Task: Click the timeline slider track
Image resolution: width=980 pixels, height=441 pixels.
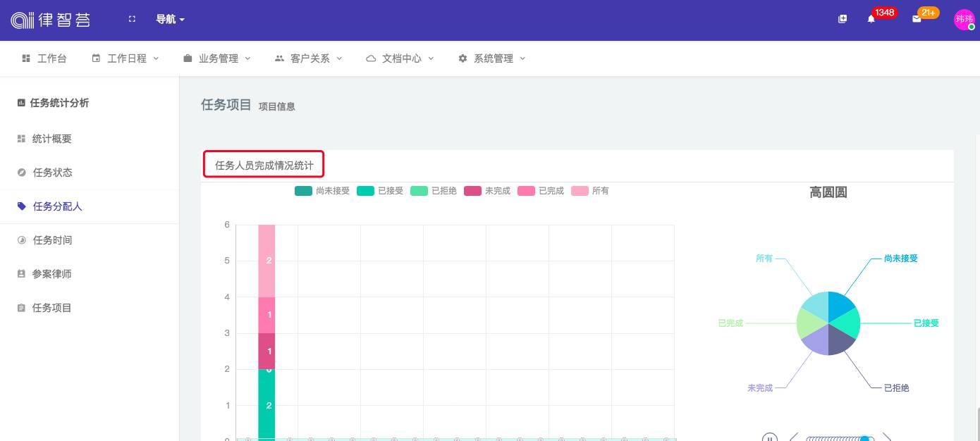Action: point(839,439)
